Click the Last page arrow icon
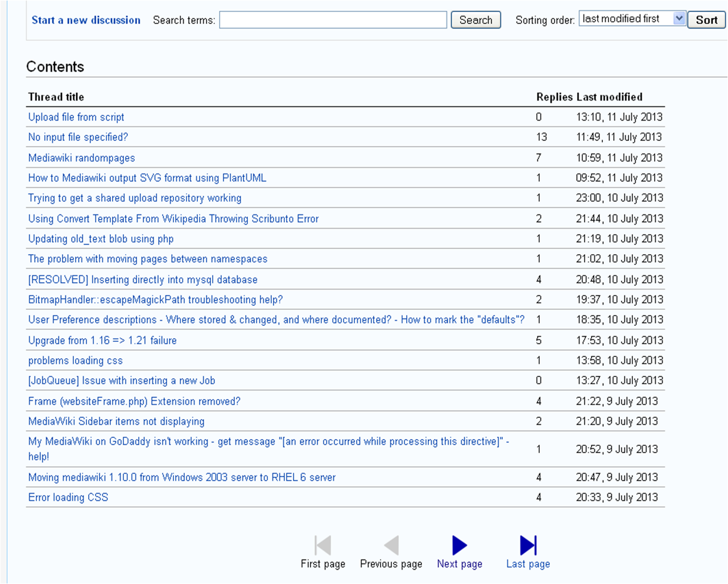The width and height of the screenshot is (728, 584). click(528, 545)
